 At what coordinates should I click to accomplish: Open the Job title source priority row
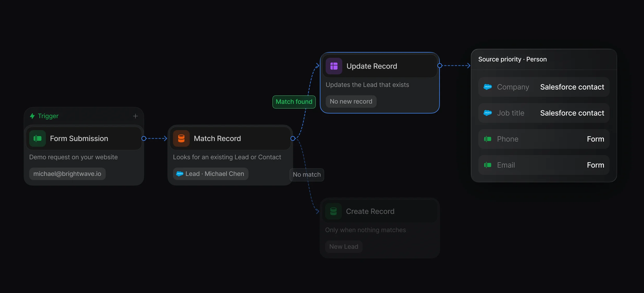click(544, 113)
